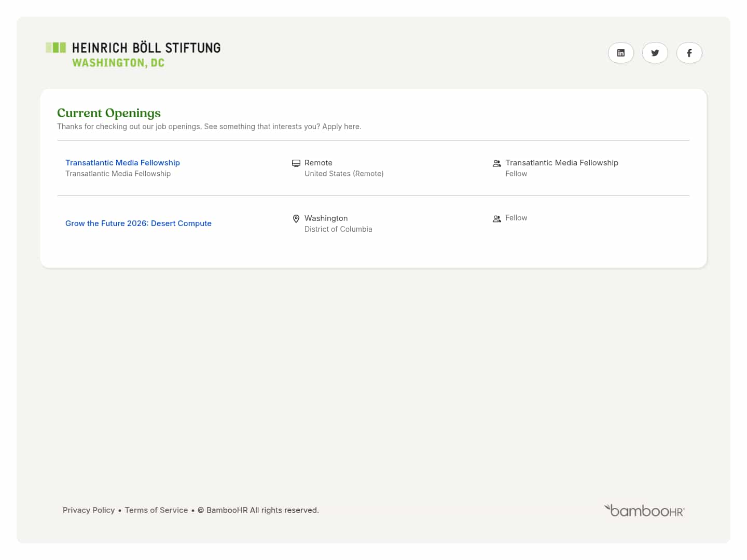Open the Grow the Future 2026: Desert Compute posting

pos(139,223)
